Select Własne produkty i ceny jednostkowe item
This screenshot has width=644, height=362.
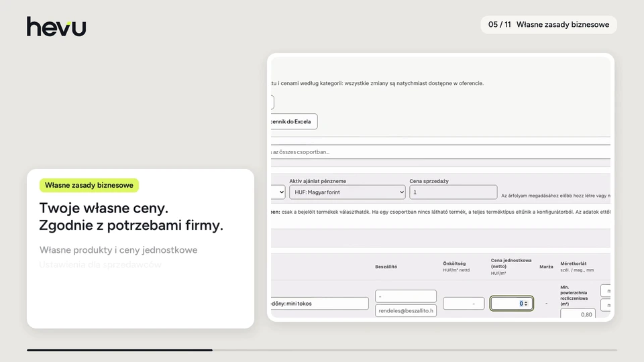118,250
